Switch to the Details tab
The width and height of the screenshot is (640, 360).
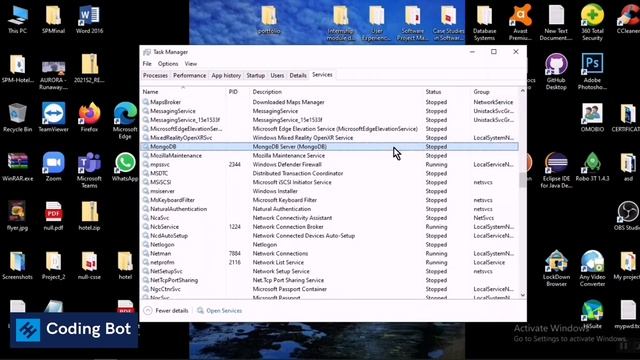click(298, 76)
